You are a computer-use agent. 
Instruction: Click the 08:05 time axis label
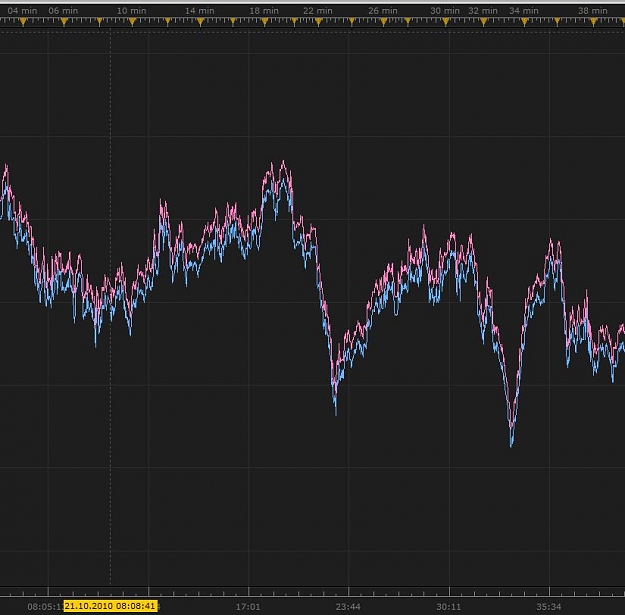tap(45, 607)
